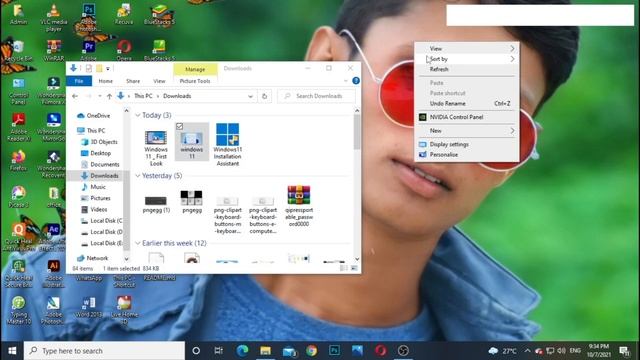
Task: Open Task View on the taskbar
Action: pyautogui.click(x=219, y=351)
